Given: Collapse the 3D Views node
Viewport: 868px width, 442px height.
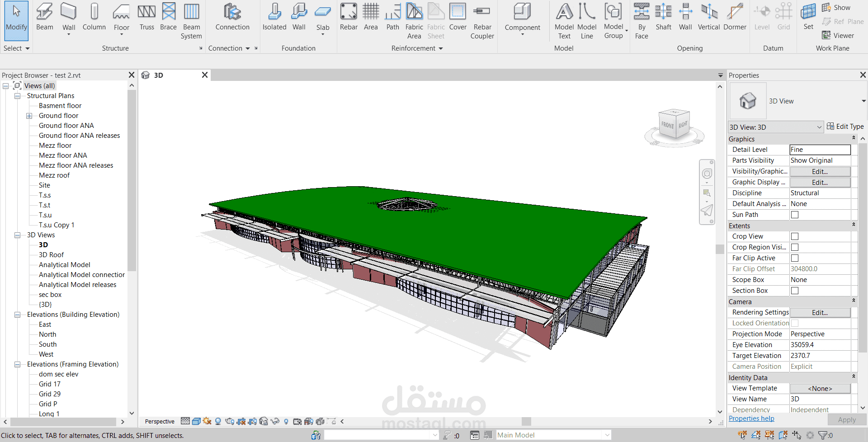Looking at the screenshot, I should 18,235.
